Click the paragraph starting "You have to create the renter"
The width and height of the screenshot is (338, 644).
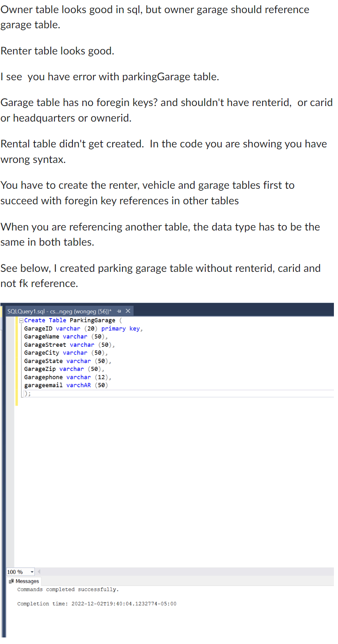tap(147, 193)
